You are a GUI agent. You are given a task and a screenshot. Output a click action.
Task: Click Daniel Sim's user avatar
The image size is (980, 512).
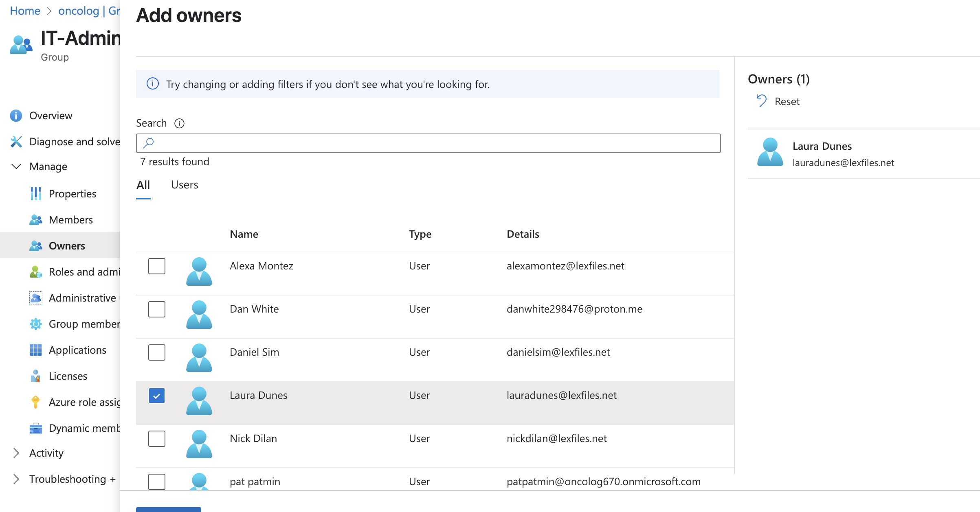coord(199,358)
